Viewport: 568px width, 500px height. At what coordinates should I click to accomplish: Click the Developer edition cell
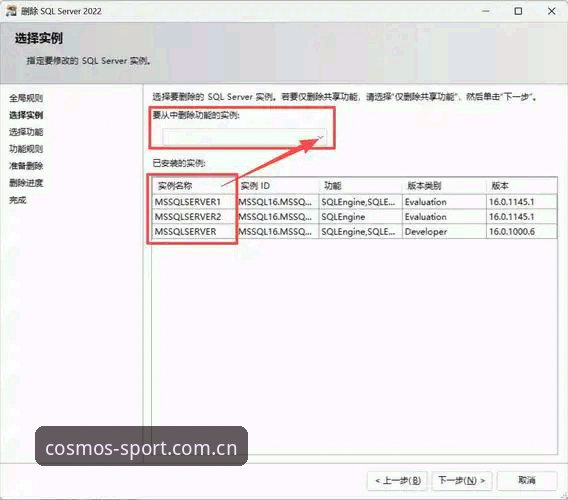(444, 232)
